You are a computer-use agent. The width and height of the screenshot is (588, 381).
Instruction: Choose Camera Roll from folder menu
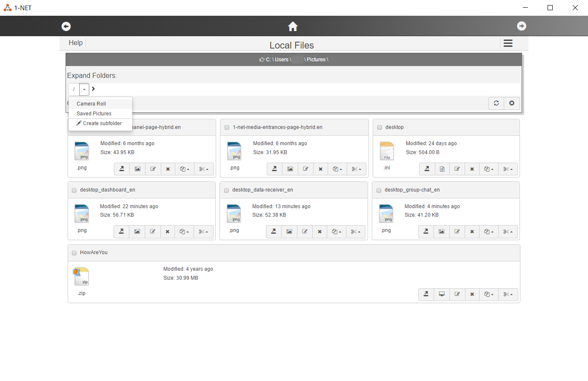[91, 104]
